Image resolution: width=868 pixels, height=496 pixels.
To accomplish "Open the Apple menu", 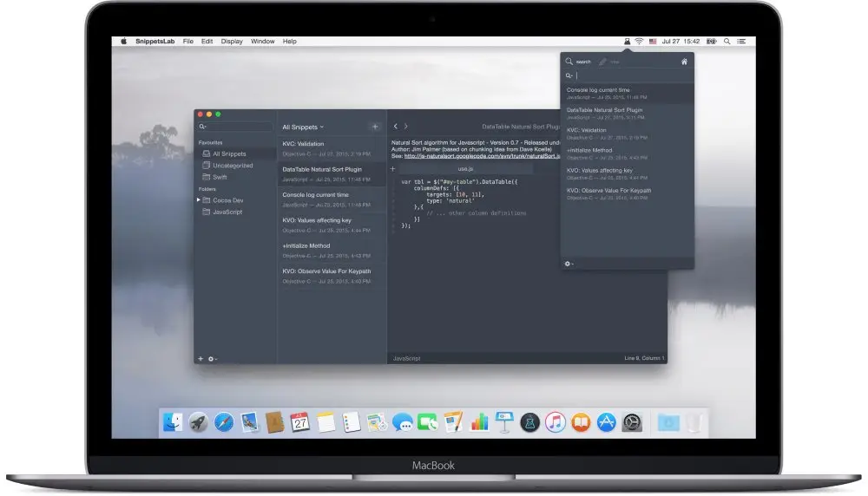I will pos(124,42).
